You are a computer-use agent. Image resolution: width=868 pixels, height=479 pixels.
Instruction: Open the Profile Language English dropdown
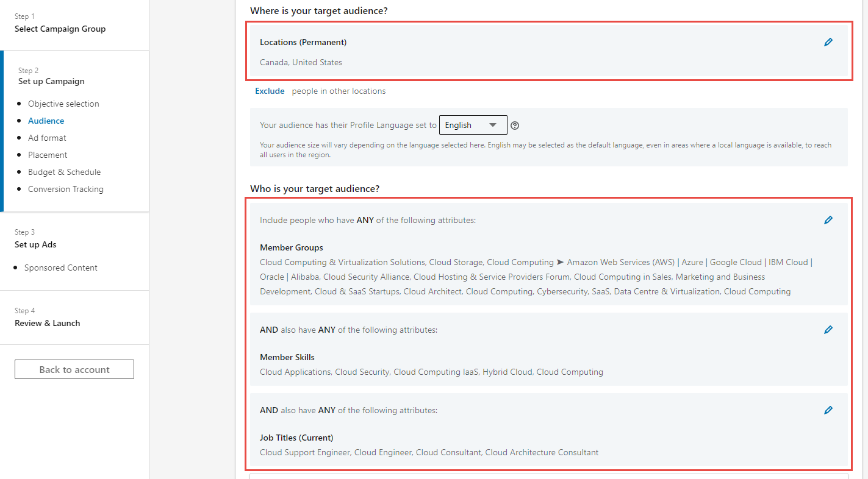pyautogui.click(x=473, y=125)
